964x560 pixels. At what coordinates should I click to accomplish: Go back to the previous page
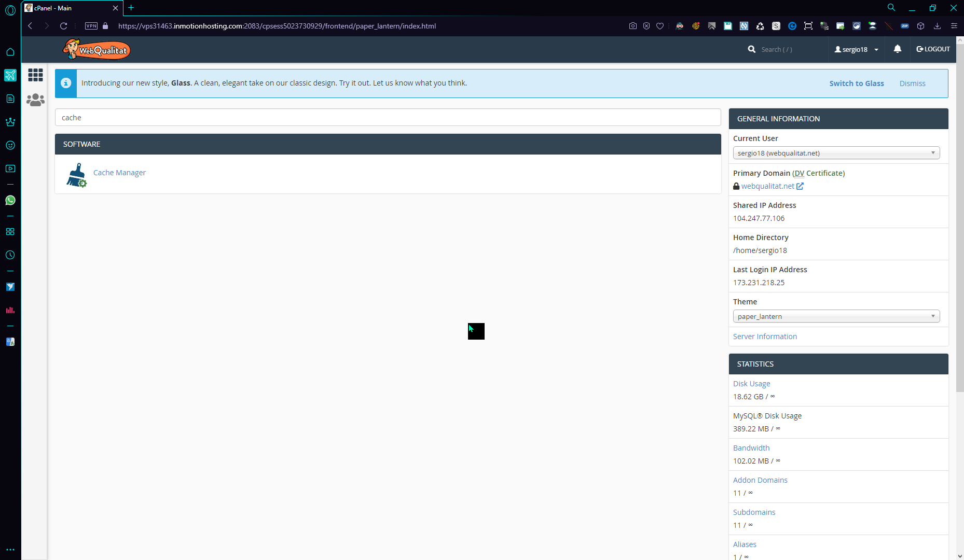point(30,26)
